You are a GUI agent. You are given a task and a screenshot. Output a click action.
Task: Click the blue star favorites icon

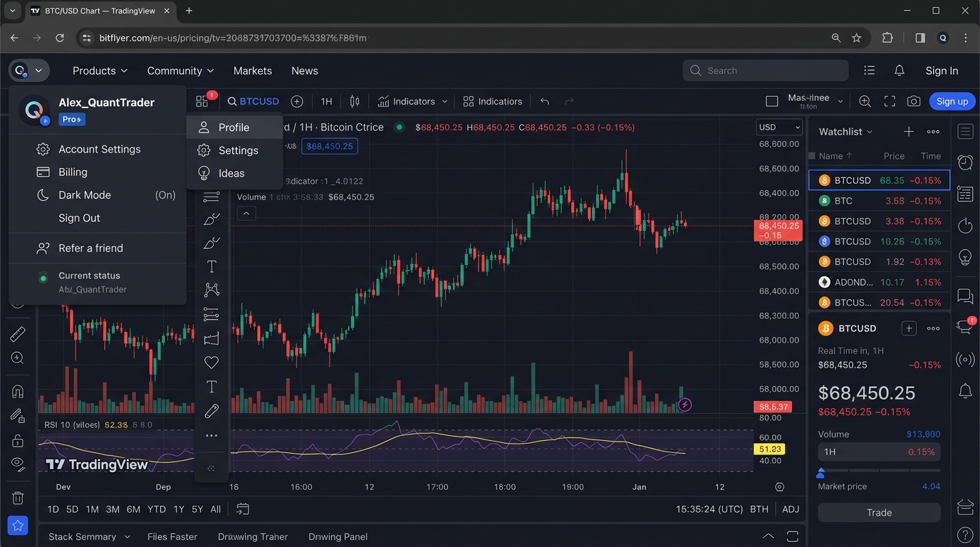click(18, 526)
